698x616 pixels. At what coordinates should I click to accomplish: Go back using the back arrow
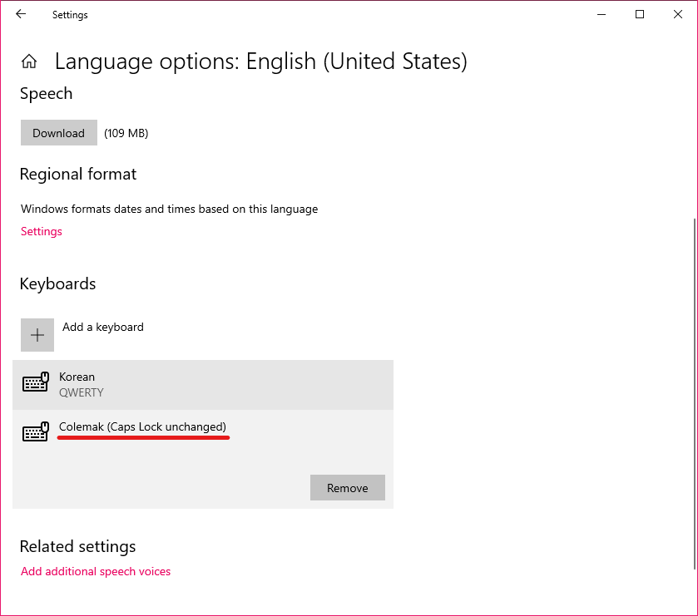[21, 14]
